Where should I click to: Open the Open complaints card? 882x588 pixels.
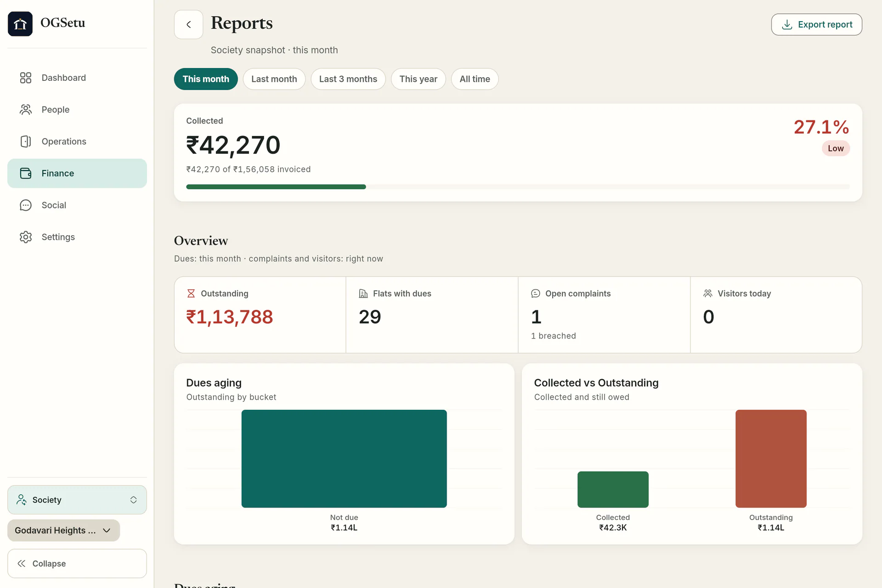(604, 315)
